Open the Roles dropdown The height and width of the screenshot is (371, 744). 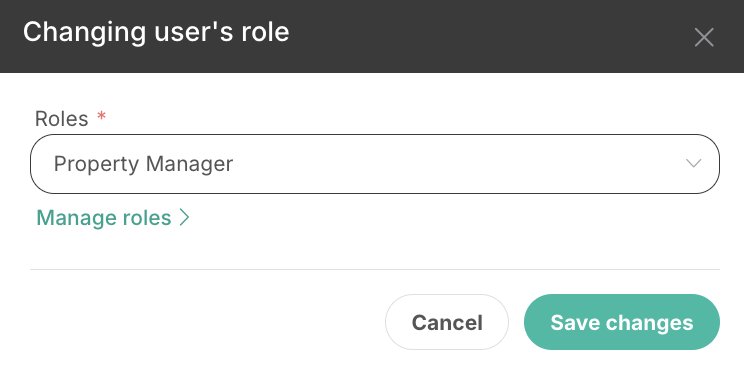tap(375, 164)
